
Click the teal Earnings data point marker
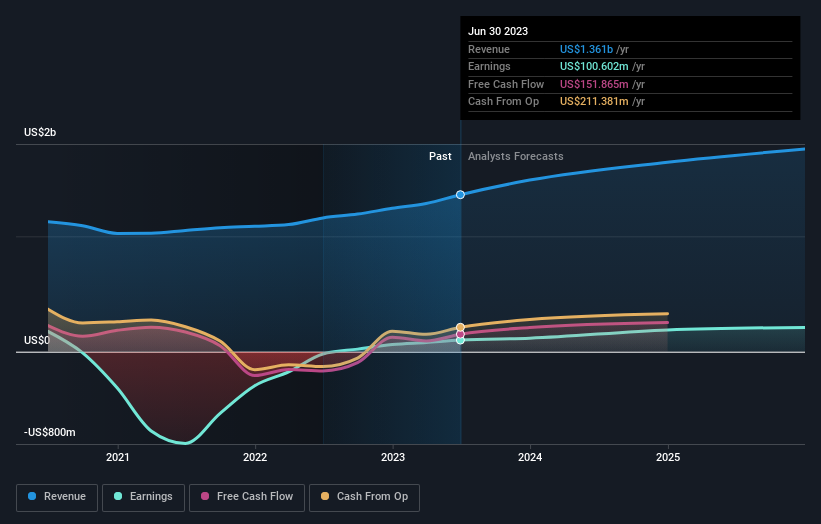(x=460, y=340)
